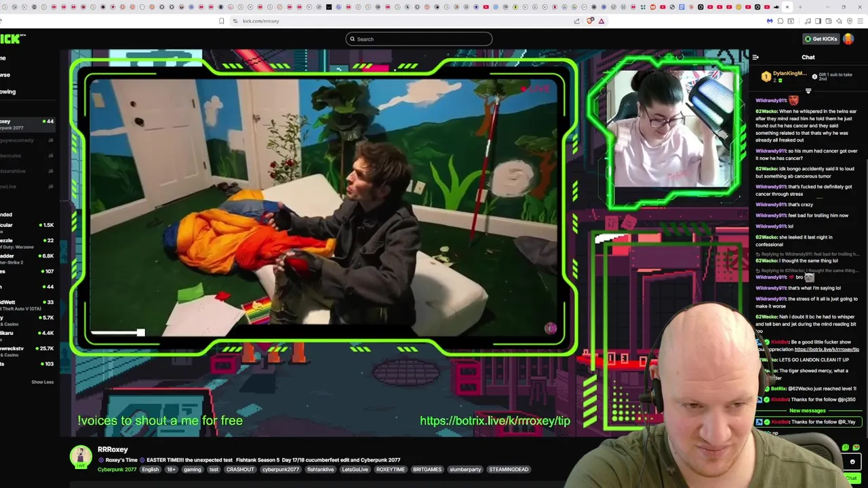This screenshot has width=868, height=488.
Task: Click the botrix.live tip link in chat
Action: (826, 349)
